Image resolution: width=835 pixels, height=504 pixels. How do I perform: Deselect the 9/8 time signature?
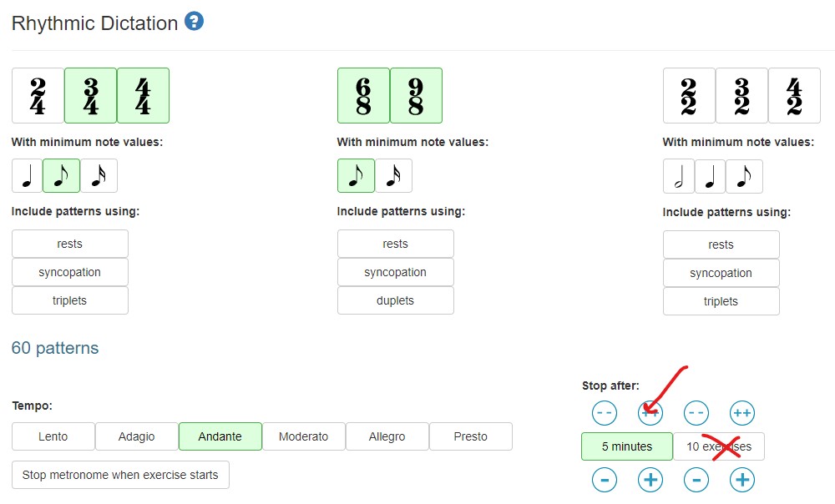(416, 95)
